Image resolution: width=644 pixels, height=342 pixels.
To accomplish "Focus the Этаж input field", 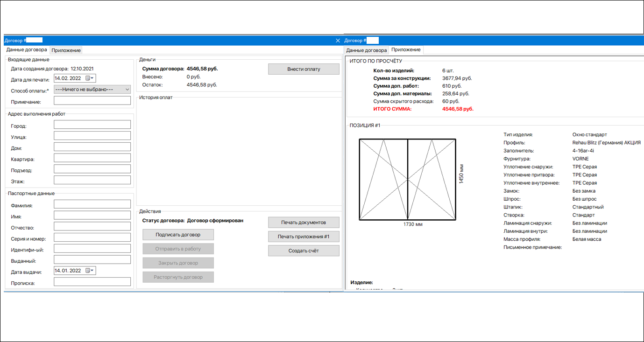I will [x=92, y=180].
